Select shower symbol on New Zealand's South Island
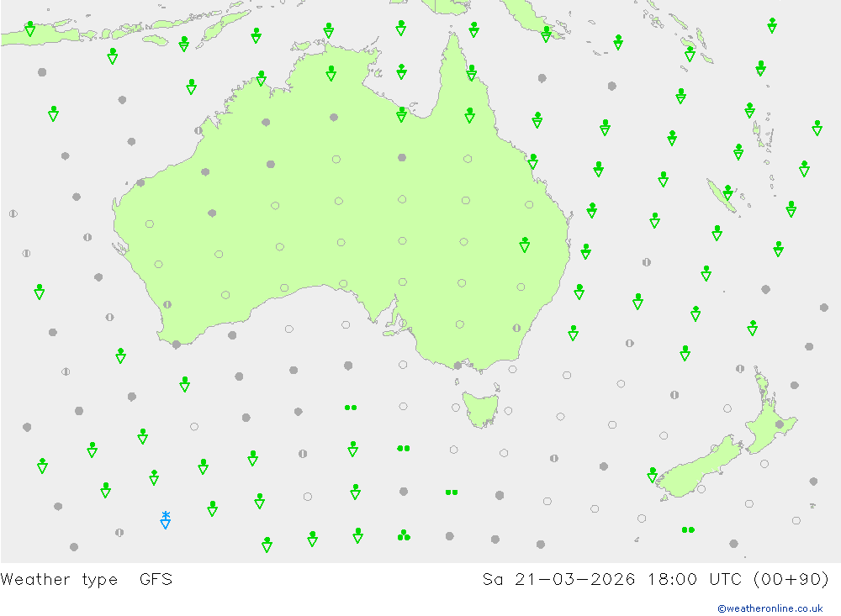 (x=653, y=475)
